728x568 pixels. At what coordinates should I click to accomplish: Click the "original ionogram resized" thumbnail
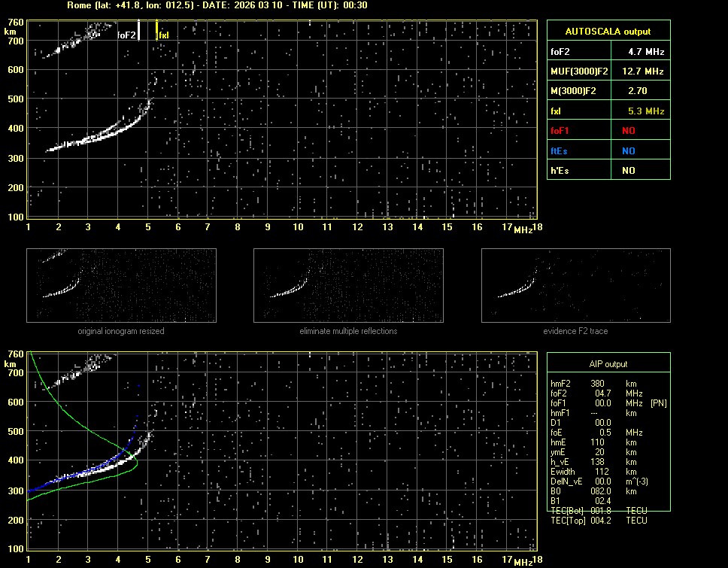121,285
